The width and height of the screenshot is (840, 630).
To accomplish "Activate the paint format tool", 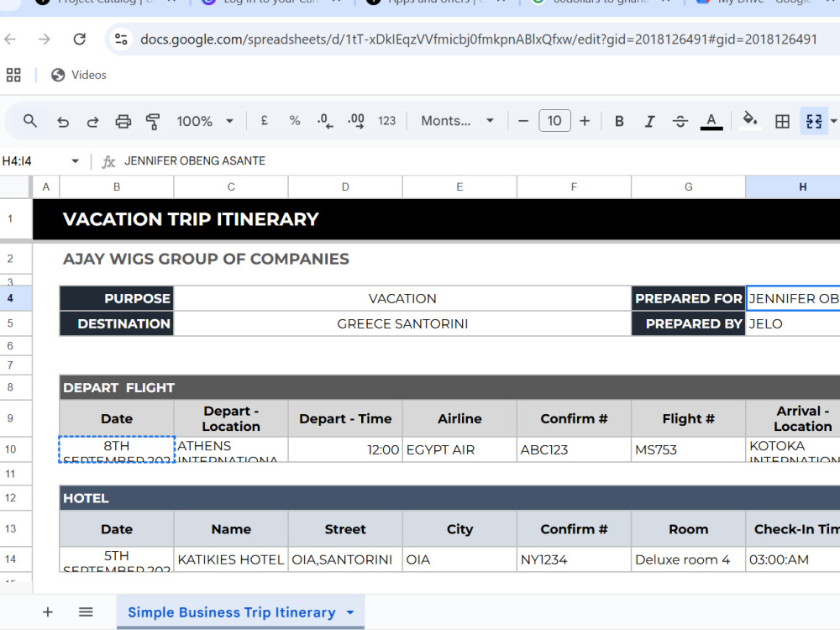I will pyautogui.click(x=153, y=122).
